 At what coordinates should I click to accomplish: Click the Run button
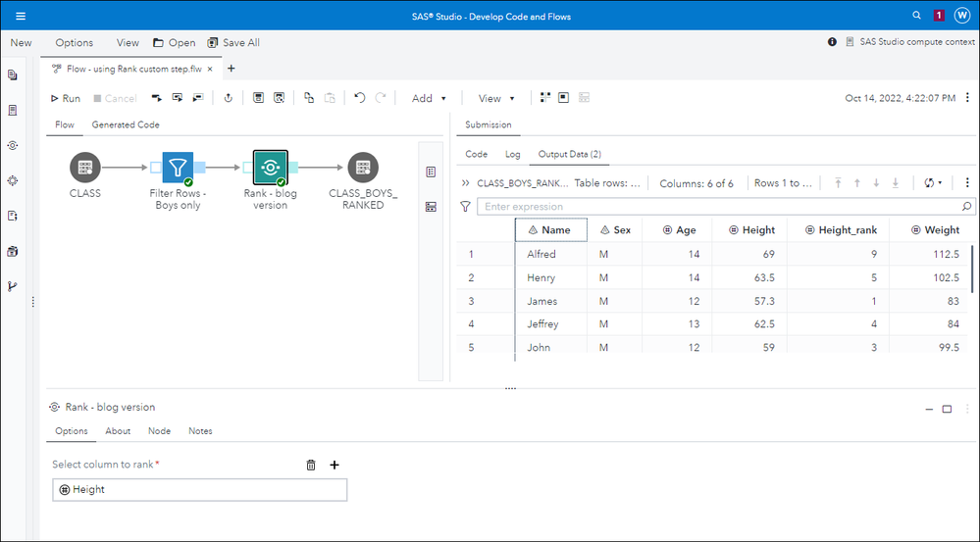[x=66, y=98]
